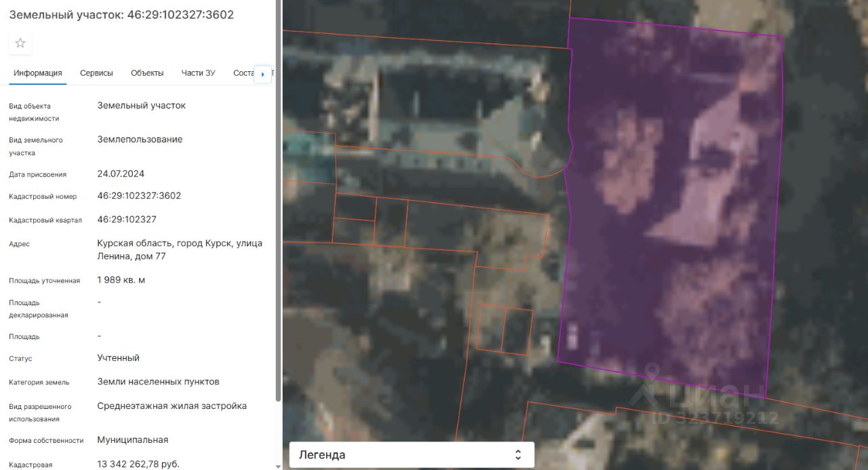This screenshot has width=868, height=470.
Task: Click the Дата присвоения label
Action: pos(38,174)
